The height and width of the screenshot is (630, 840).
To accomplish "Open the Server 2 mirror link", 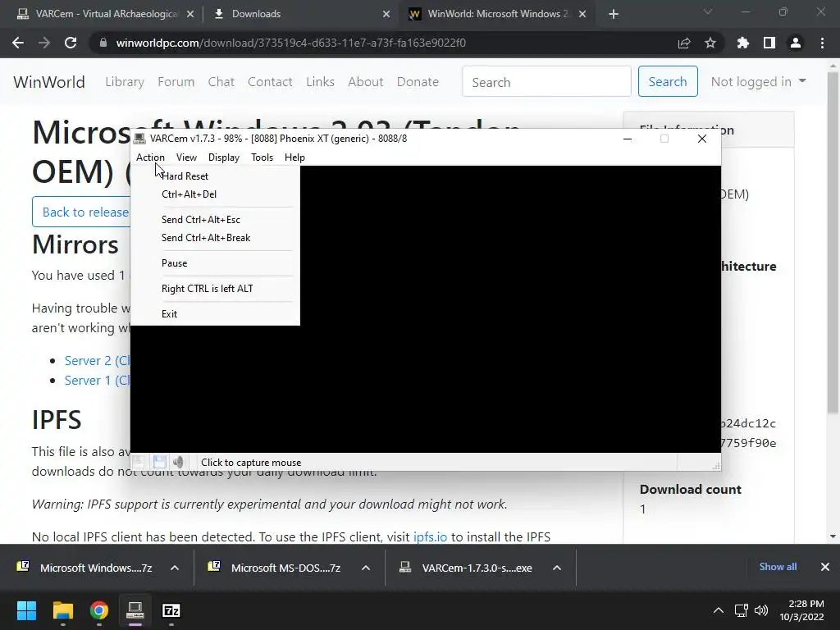I will pyautogui.click(x=97, y=361).
